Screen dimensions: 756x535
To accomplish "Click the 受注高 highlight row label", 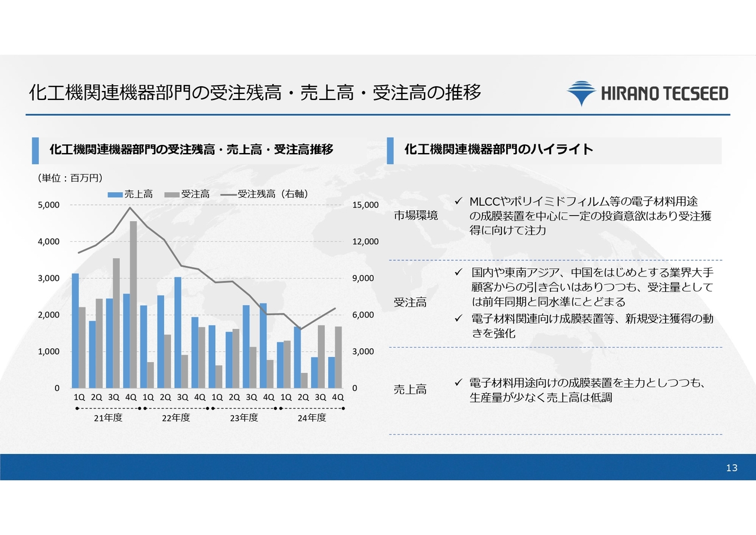I will point(410,303).
